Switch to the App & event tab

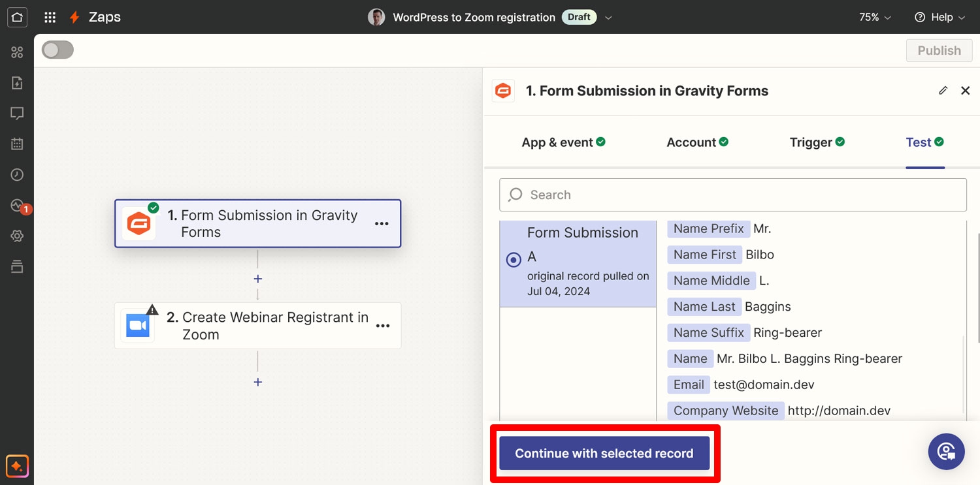tap(563, 142)
